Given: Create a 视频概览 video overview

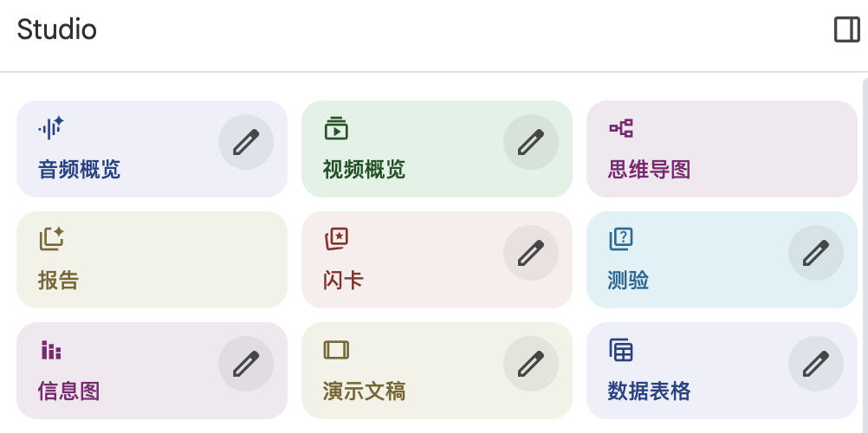Looking at the screenshot, I should pyautogui.click(x=437, y=149).
